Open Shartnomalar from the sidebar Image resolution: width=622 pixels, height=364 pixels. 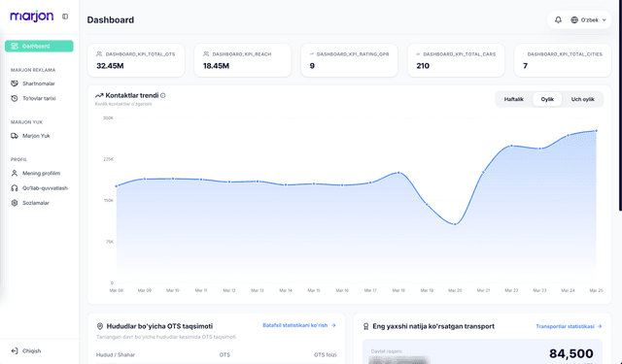(39, 83)
